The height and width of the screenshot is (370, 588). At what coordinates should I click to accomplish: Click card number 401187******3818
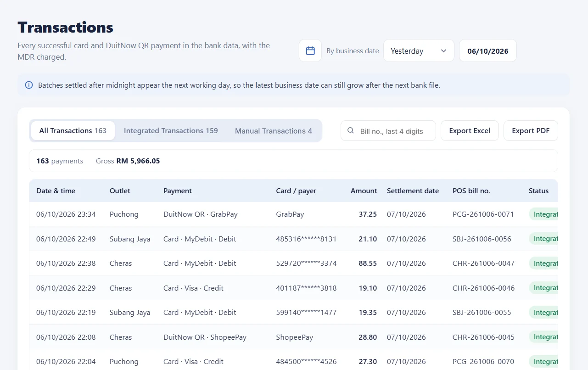(x=306, y=288)
